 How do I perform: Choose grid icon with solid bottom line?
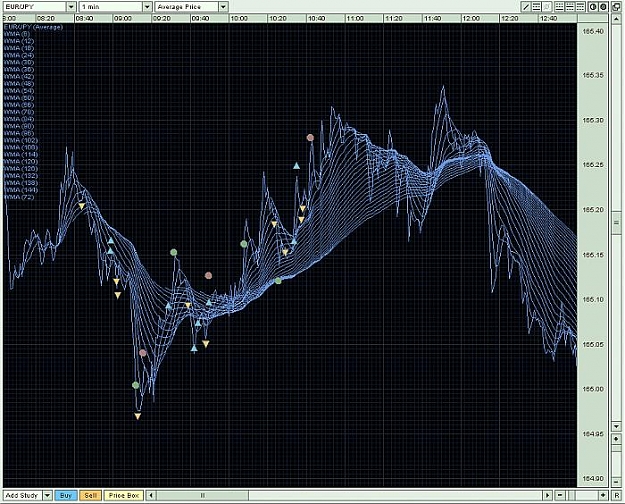click(x=560, y=7)
